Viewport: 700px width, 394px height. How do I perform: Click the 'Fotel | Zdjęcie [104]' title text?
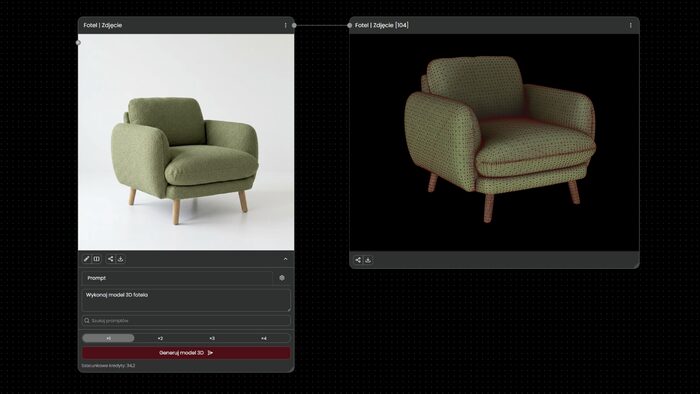pyautogui.click(x=382, y=25)
